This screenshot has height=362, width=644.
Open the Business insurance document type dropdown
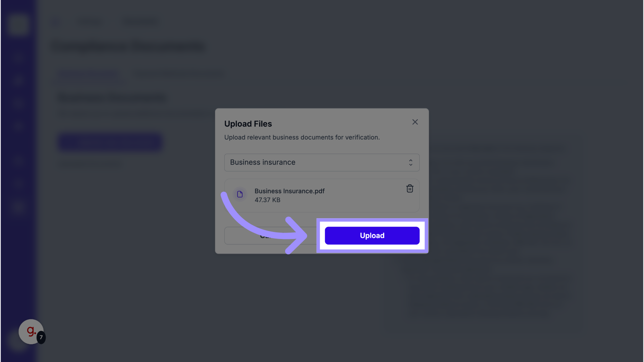click(x=321, y=163)
